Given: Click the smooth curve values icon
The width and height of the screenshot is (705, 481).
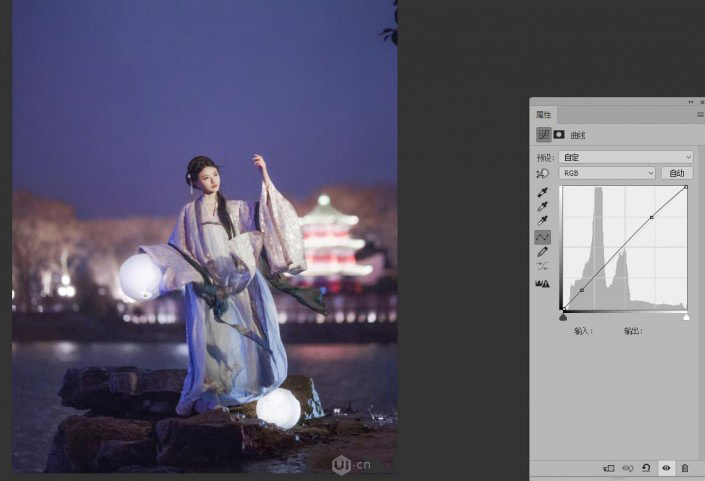Looking at the screenshot, I should (543, 267).
